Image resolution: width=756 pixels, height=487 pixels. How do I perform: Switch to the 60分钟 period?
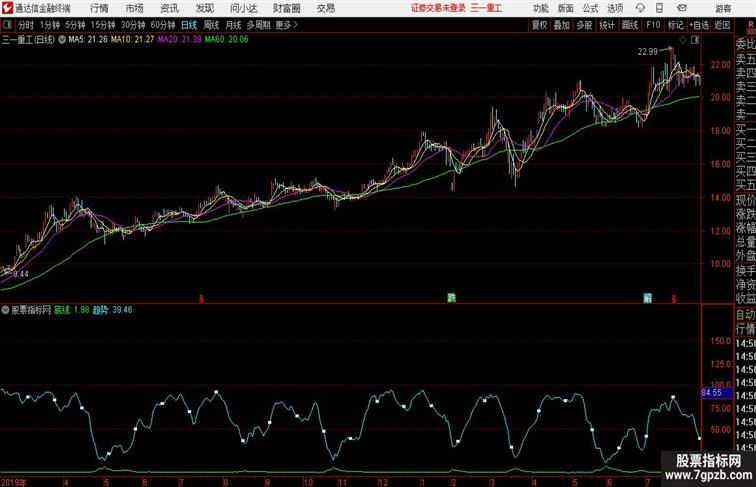tap(163, 25)
